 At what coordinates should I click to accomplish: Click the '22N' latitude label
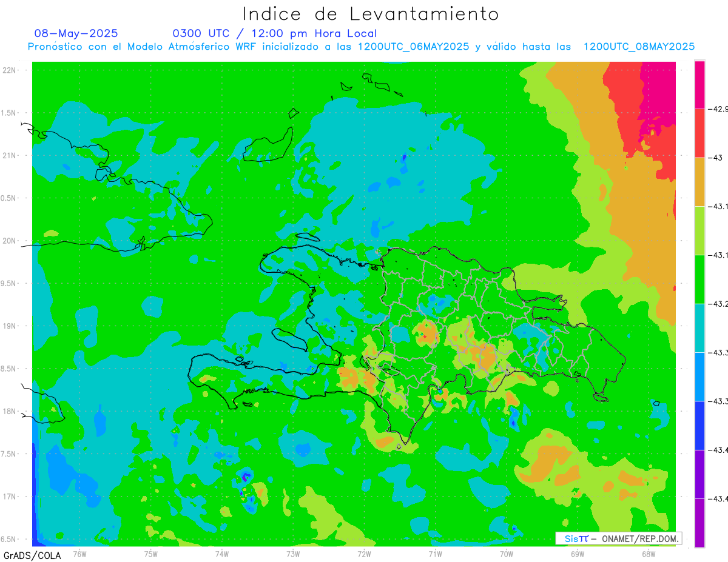click(10, 70)
